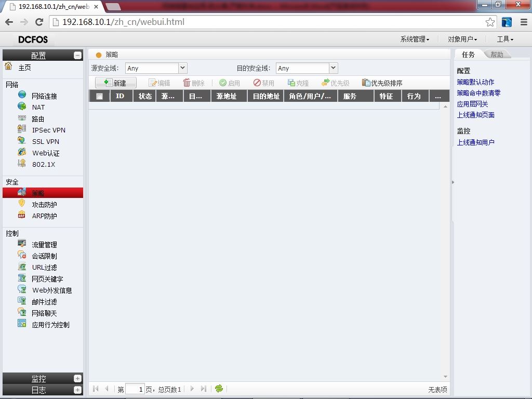
Task: Expand the 监控 panel
Action: coord(78,378)
